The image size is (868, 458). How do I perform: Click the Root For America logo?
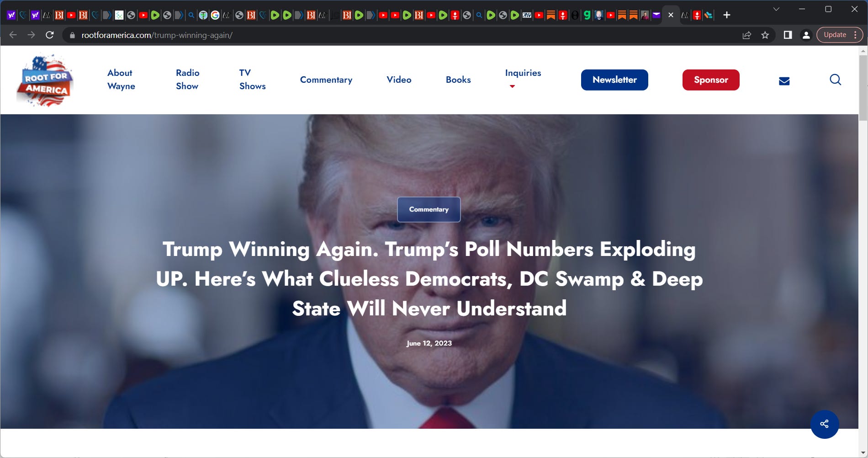[x=45, y=80]
